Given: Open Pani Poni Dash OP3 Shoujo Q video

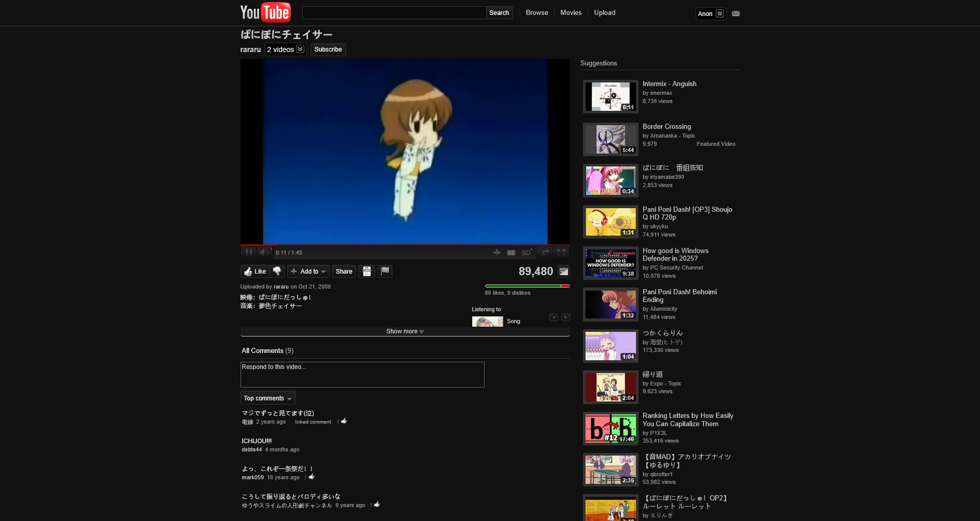Looking at the screenshot, I should click(687, 213).
